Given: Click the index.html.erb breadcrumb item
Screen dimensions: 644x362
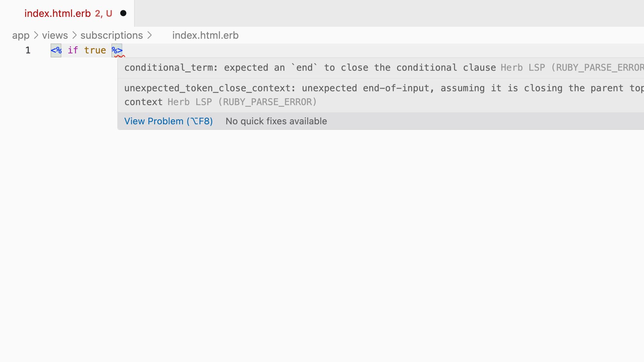Looking at the screenshot, I should click(x=205, y=36).
